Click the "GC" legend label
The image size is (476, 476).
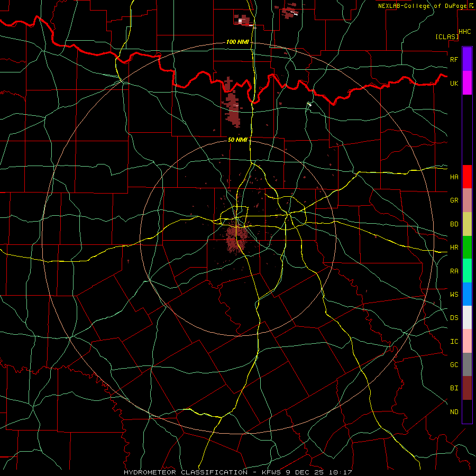click(x=454, y=365)
